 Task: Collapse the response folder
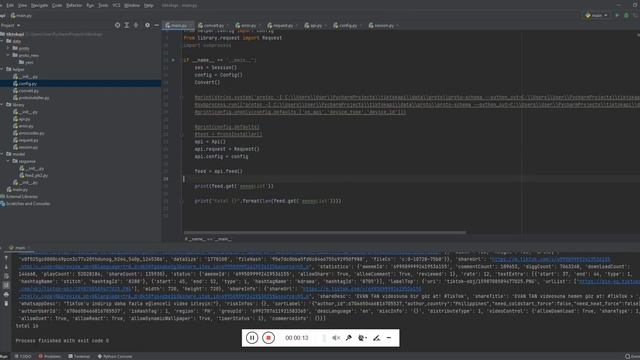[8, 161]
